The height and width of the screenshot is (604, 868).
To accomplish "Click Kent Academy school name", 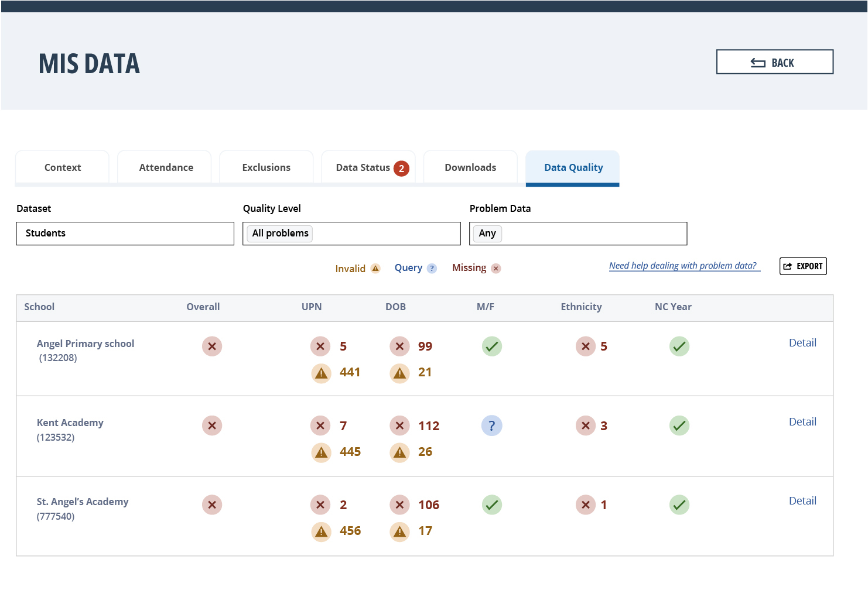I will click(x=70, y=423).
